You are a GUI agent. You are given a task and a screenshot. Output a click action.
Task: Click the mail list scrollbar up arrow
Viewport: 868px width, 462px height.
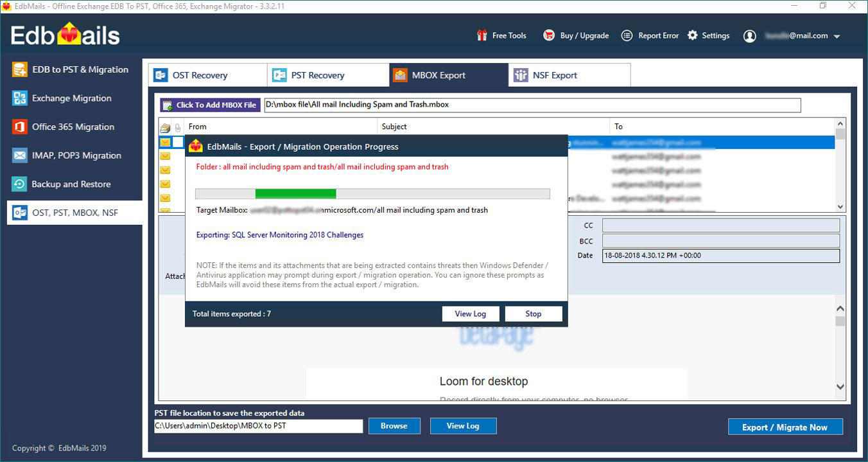[x=840, y=123]
